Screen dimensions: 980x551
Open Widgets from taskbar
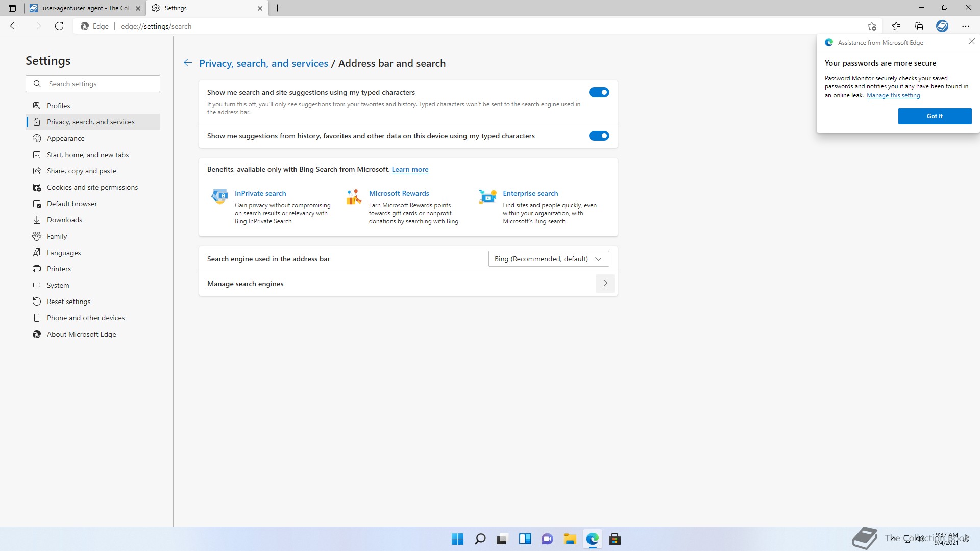525,539
